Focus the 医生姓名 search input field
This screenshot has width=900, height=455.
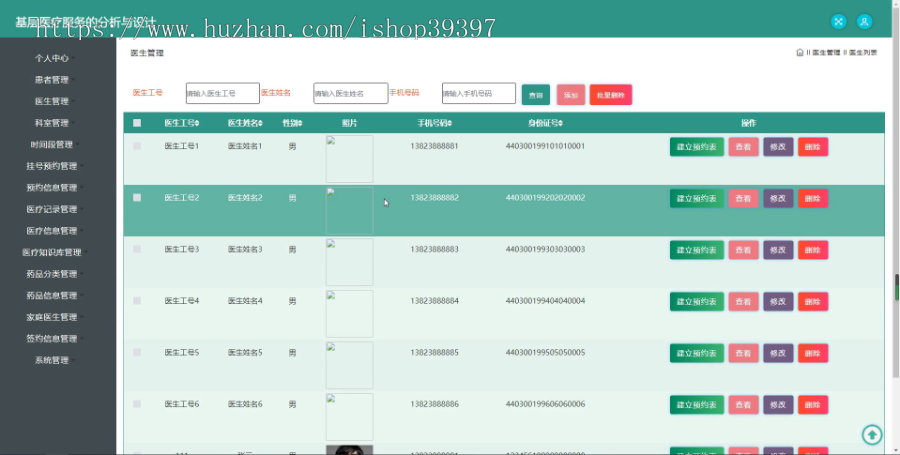pos(351,93)
